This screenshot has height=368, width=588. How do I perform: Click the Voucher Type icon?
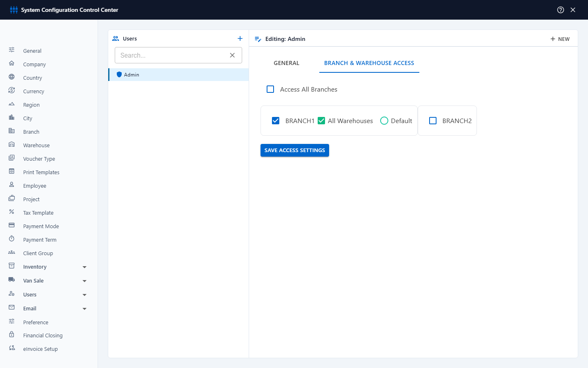click(x=12, y=158)
